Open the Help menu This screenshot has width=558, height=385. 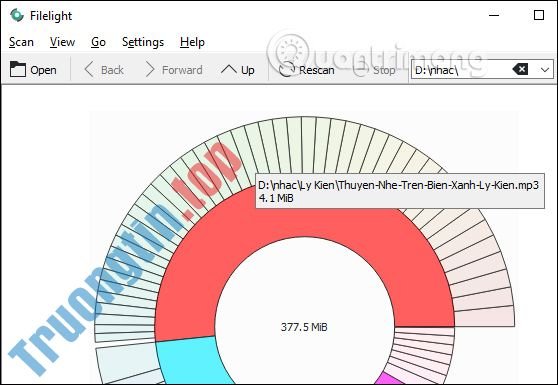(x=192, y=42)
